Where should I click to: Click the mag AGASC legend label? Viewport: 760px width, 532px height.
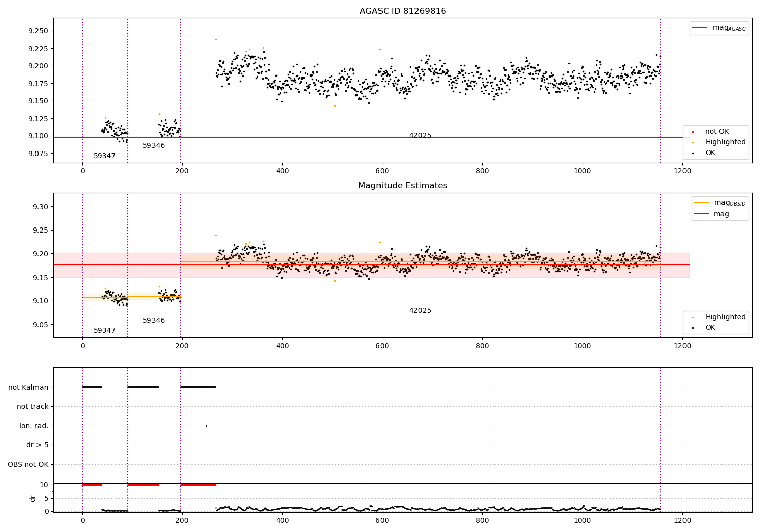coord(729,28)
